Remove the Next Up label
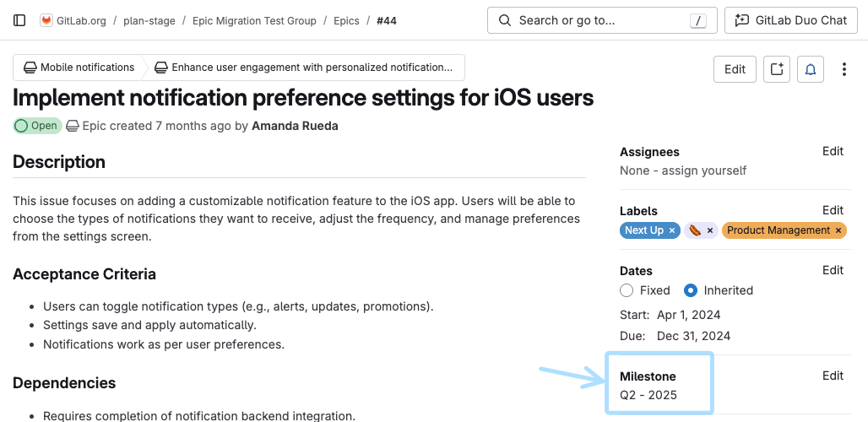 [672, 230]
